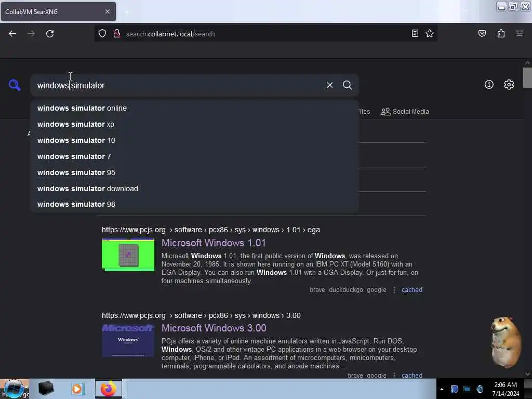Image resolution: width=532 pixels, height=399 pixels.
Task: Open the Microsoft Windows 1.01 result link
Action: (x=214, y=243)
